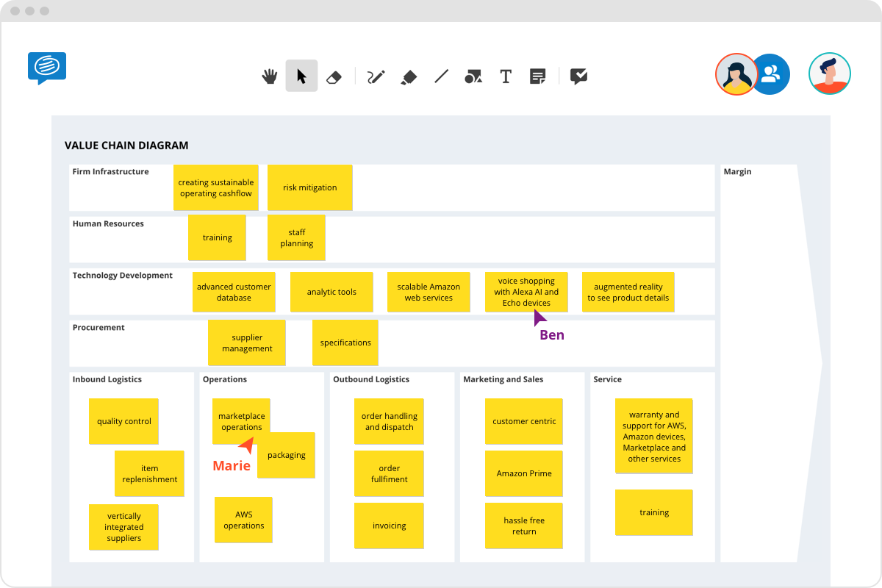Viewport: 882px width, 588px height.
Task: Open the Shapes tool
Action: pos(473,76)
